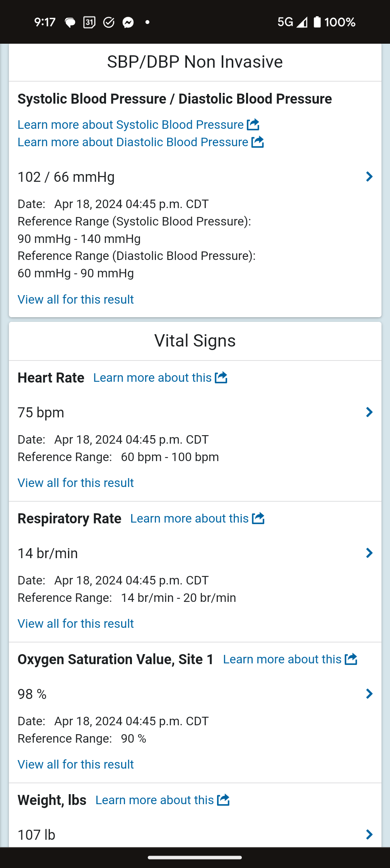View all results for Oxygen Saturation
Viewport: 390px width, 868px height.
[x=76, y=764]
